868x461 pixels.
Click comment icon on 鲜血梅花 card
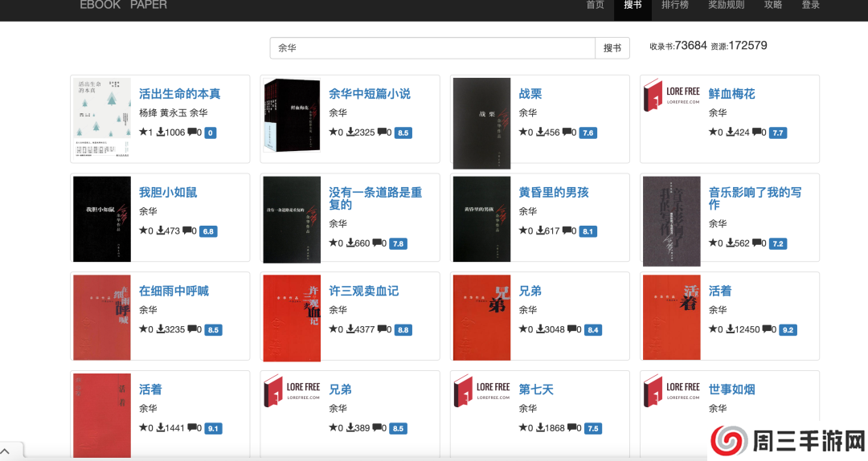tap(757, 133)
